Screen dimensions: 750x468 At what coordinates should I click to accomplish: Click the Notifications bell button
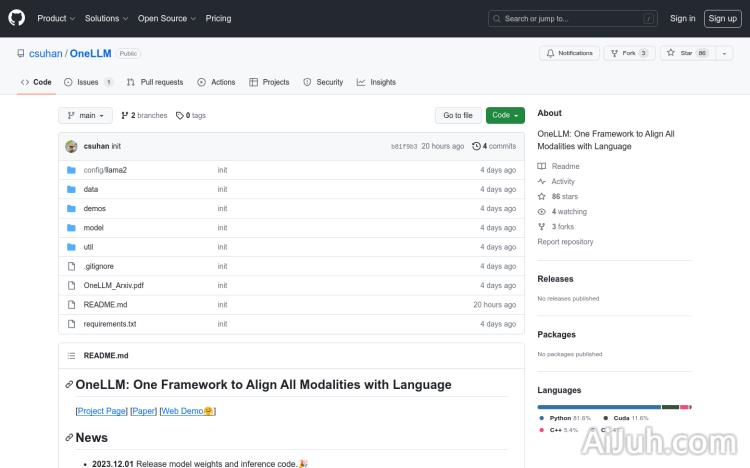(569, 53)
